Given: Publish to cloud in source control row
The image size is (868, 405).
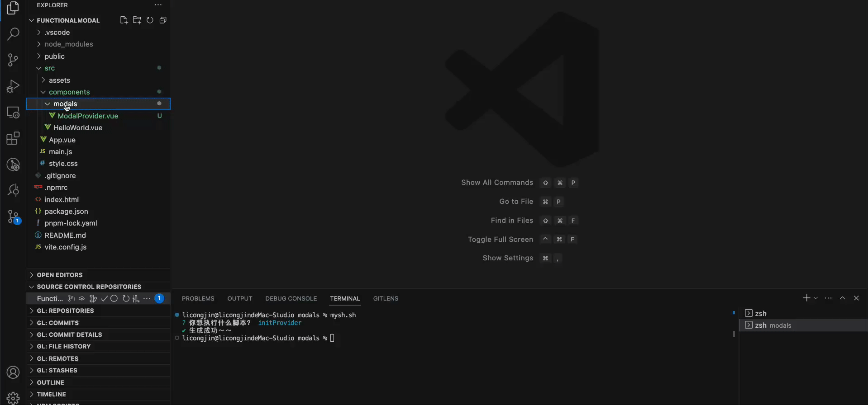Looking at the screenshot, I should [82, 299].
